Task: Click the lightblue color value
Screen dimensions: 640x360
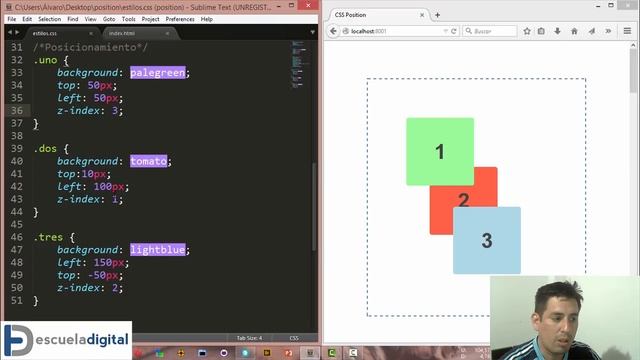Action: [x=158, y=250]
